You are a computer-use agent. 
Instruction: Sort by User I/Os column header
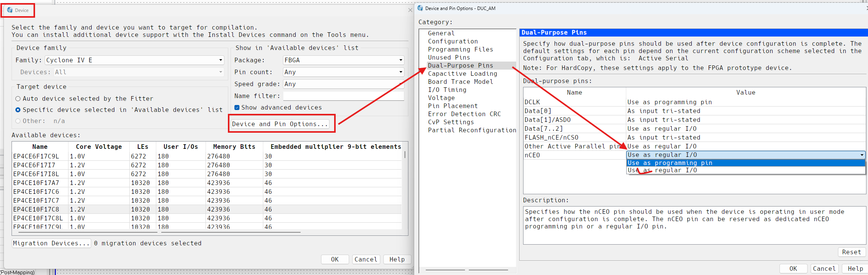click(x=181, y=147)
